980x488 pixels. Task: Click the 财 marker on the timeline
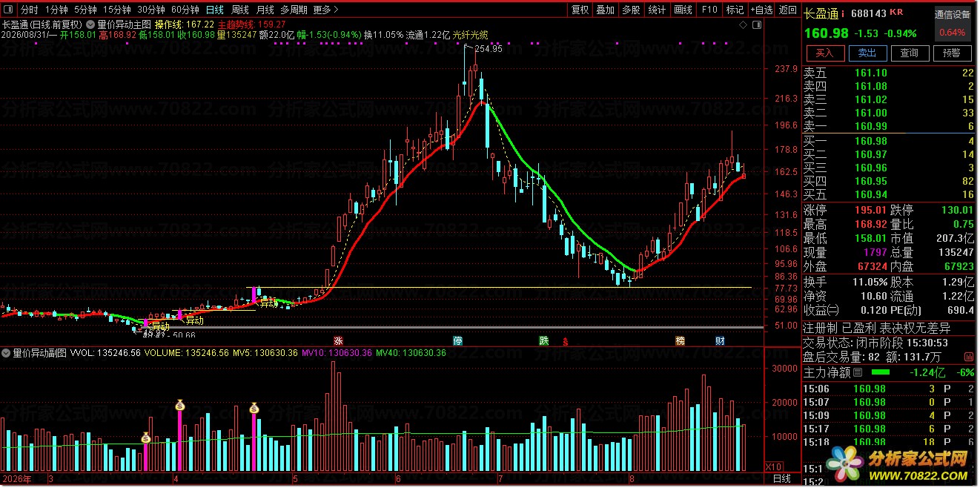[720, 340]
